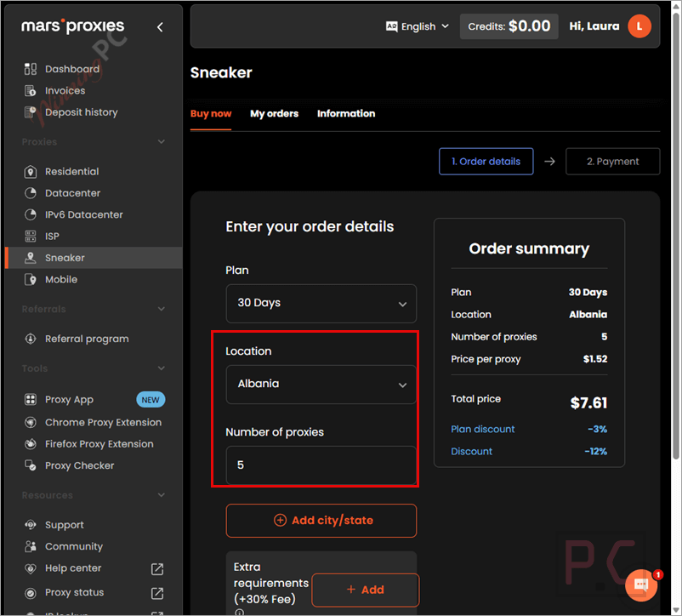The width and height of the screenshot is (682, 616).
Task: Open the Sneaker menu item
Action: tap(94, 258)
